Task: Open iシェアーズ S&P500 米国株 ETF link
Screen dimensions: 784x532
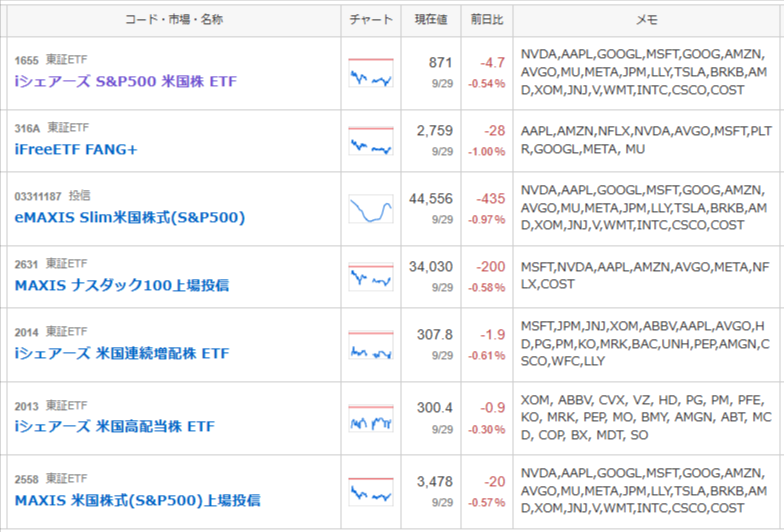Action: 126,81
